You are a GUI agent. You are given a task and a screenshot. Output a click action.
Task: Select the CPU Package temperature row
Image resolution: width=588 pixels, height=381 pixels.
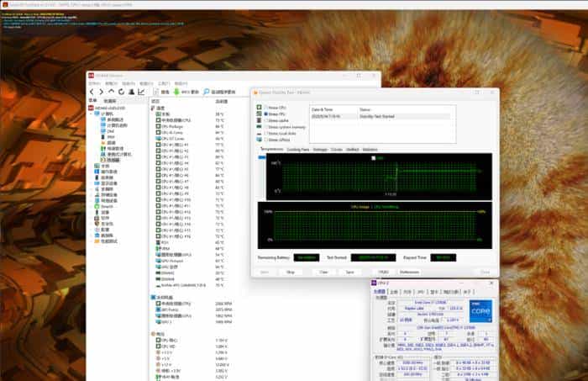[171, 125]
